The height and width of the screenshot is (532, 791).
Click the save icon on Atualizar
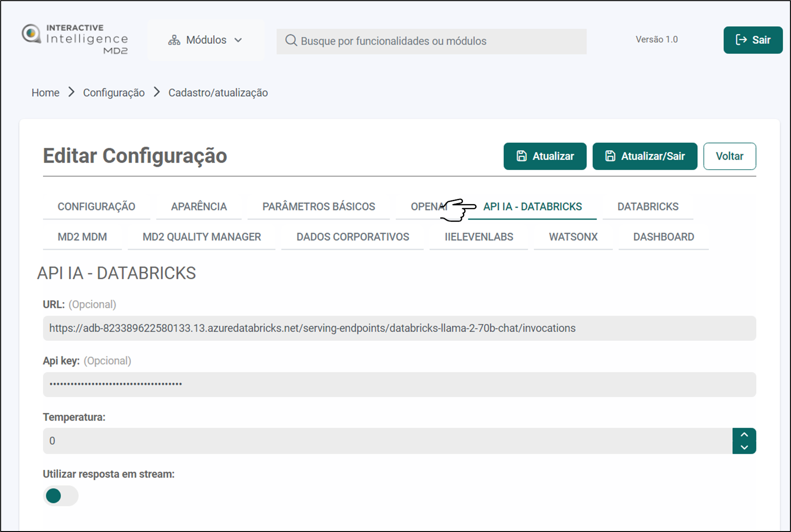[x=521, y=156]
